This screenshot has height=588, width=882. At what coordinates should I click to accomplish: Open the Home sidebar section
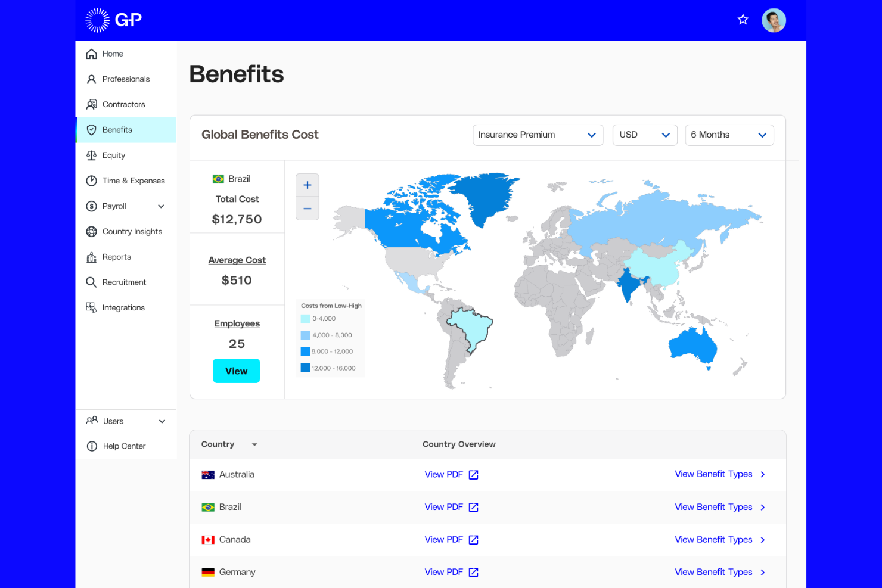coord(113,54)
